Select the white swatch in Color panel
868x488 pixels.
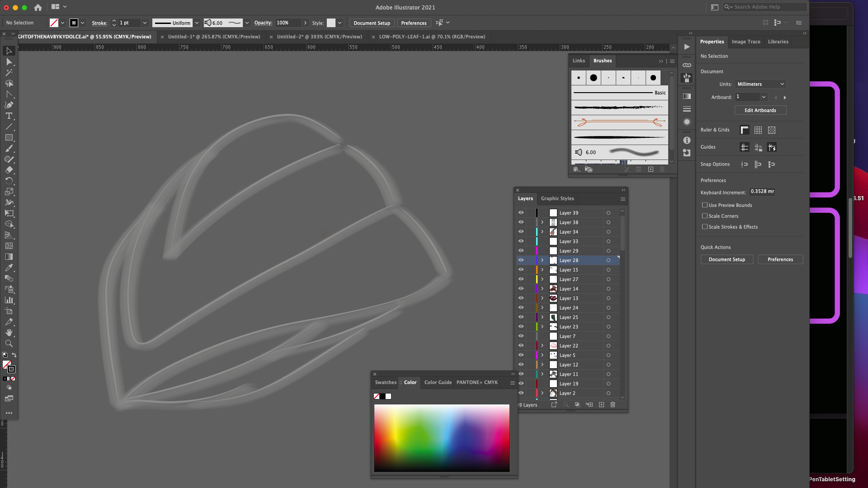pos(388,396)
